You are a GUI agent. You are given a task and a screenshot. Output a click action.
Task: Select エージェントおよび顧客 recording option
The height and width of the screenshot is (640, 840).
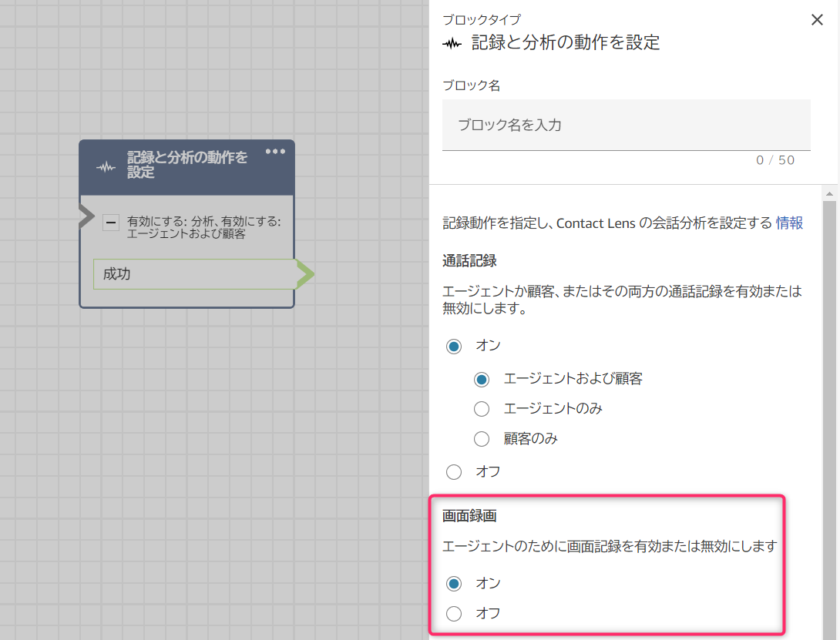tap(482, 380)
